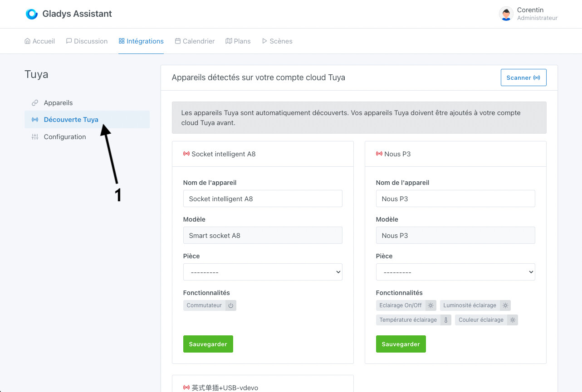Viewport: 582px width, 392px height.
Task: Click the Nom de l'appareil field for Nous P3
Action: coord(455,198)
